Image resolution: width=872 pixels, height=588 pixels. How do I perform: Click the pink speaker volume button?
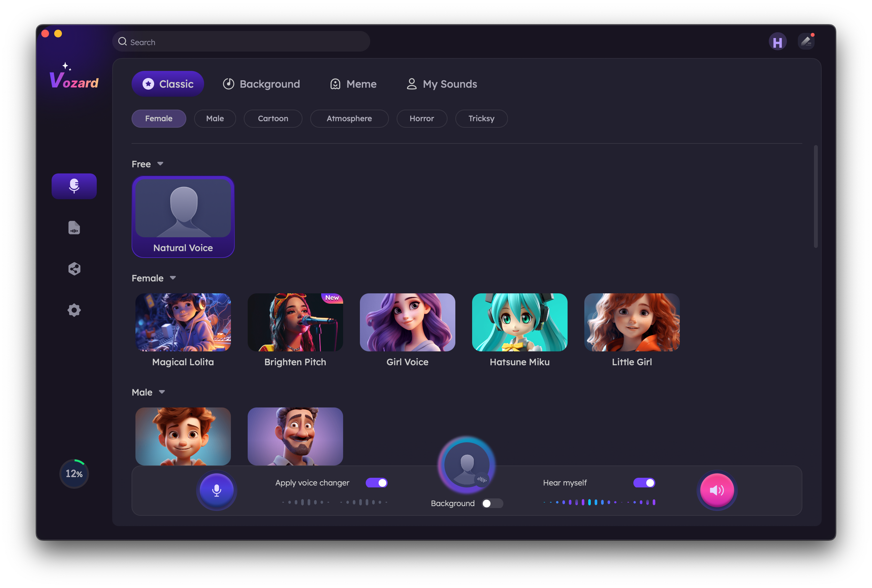(717, 490)
